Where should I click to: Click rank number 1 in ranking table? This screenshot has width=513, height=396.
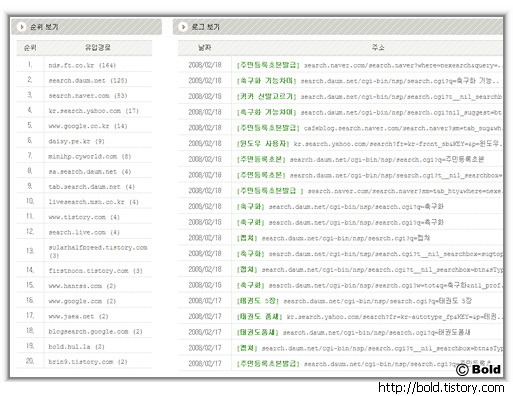30,65
